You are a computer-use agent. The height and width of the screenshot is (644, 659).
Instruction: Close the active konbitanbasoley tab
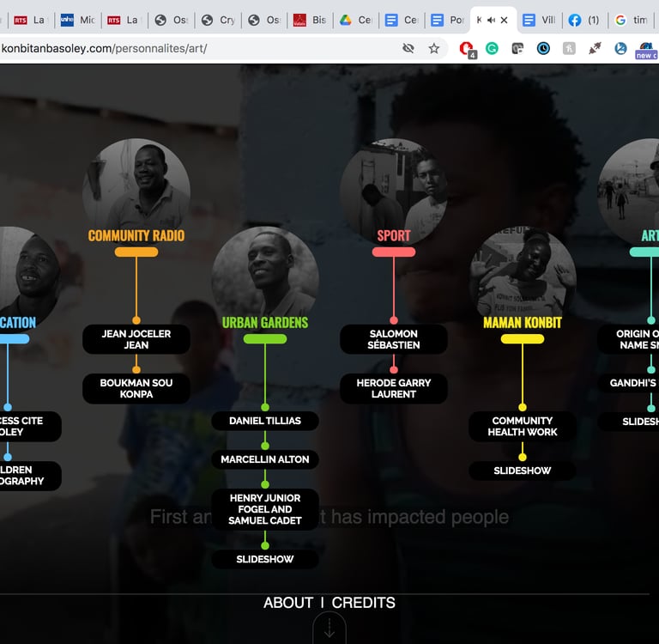pyautogui.click(x=505, y=20)
